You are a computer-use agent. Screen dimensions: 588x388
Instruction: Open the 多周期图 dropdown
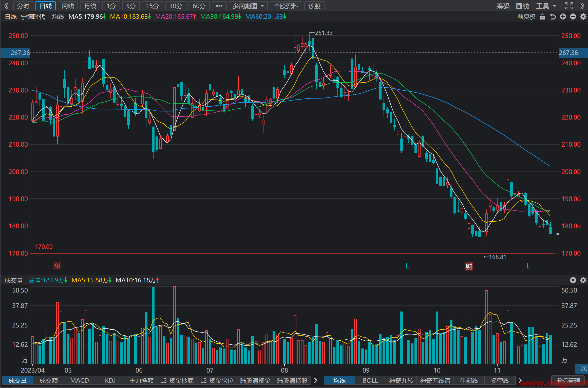click(248, 6)
